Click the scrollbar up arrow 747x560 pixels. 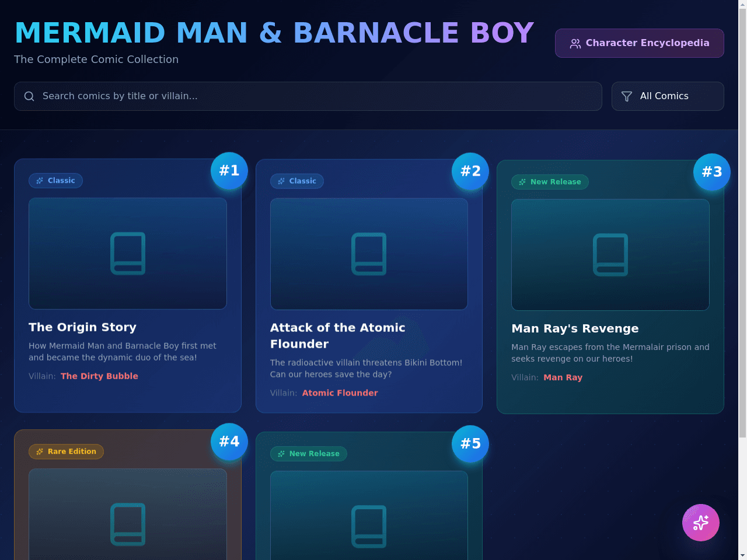(742, 4)
